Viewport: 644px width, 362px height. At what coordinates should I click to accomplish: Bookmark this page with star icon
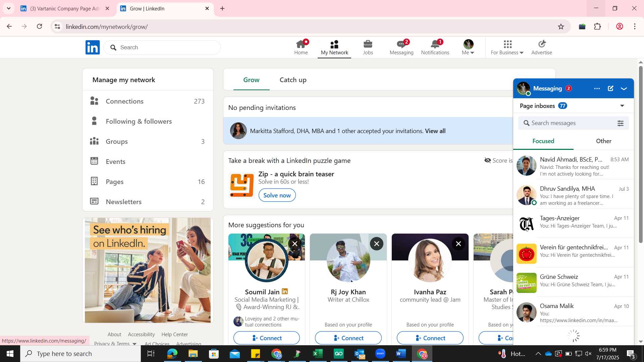[x=561, y=26]
